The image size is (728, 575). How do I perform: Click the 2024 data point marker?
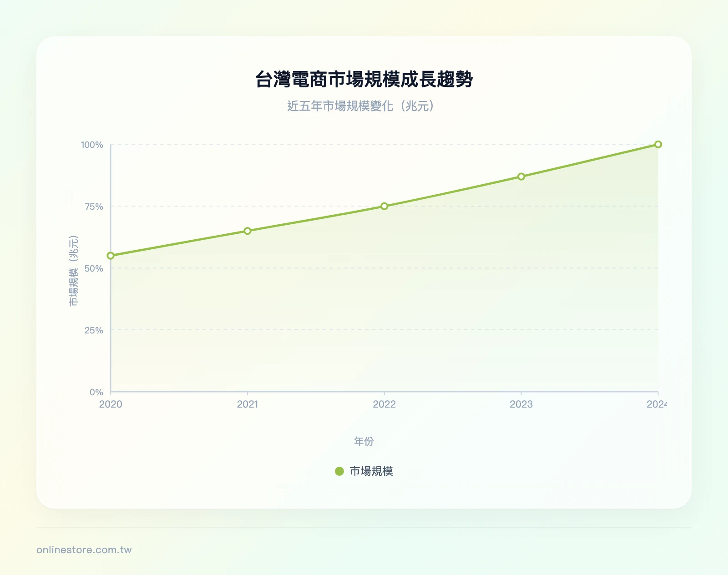(658, 145)
